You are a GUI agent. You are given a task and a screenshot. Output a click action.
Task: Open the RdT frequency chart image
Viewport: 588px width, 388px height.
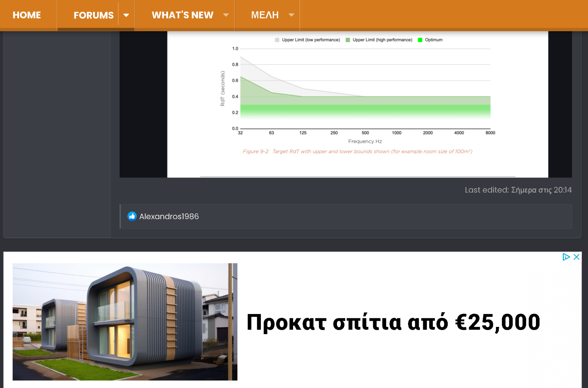coord(357,104)
